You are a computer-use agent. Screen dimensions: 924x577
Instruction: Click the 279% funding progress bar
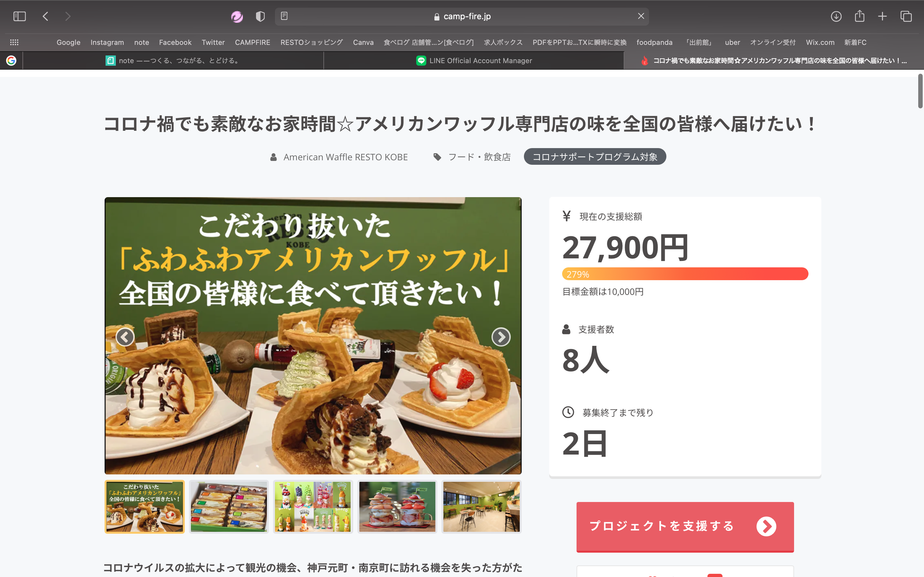pyautogui.click(x=685, y=274)
